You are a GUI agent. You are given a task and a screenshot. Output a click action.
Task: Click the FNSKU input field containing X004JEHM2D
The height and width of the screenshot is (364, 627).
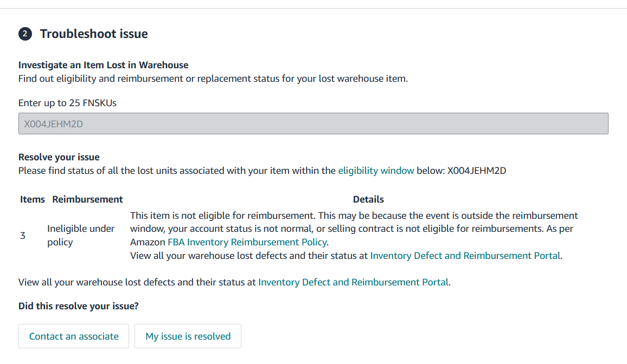click(x=313, y=123)
